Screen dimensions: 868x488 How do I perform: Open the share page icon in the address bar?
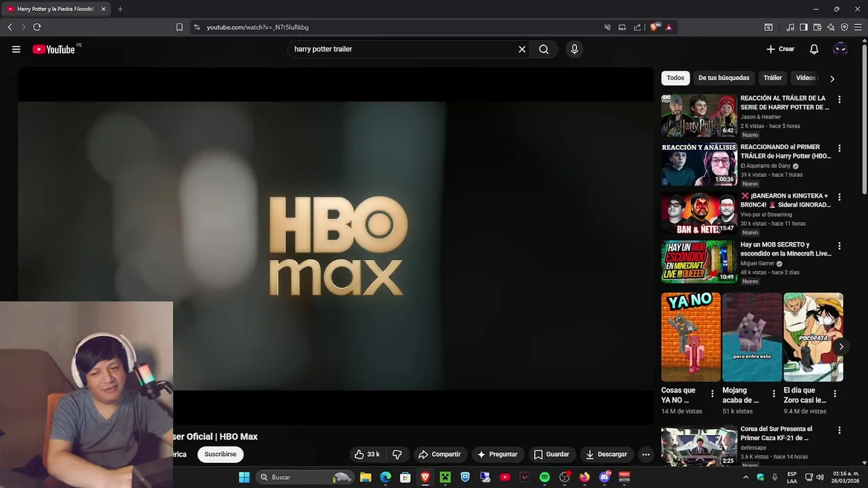[637, 27]
